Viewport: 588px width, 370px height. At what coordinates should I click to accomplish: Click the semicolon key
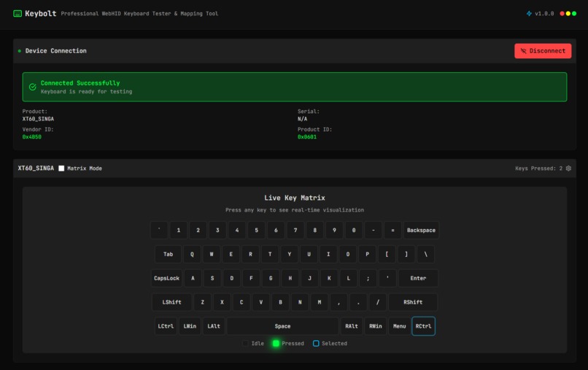(x=368, y=278)
